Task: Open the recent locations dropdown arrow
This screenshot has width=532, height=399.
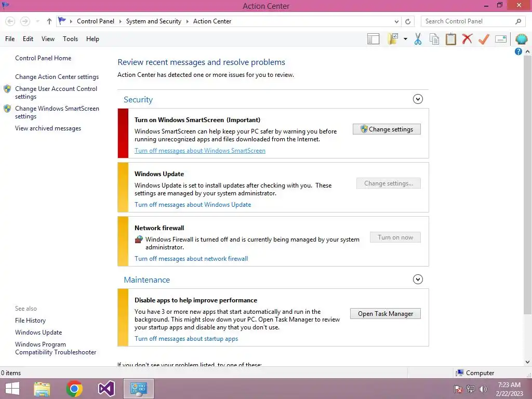Action: [37, 21]
